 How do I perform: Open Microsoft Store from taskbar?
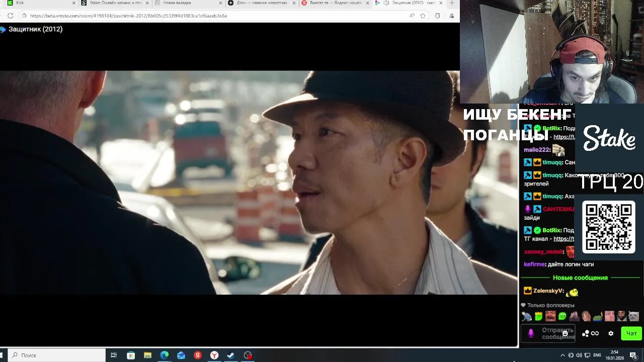pos(131,355)
